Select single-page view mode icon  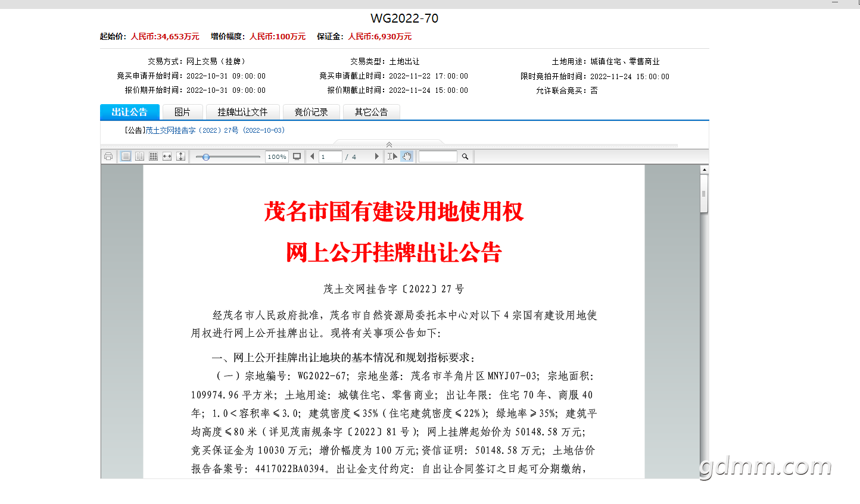click(126, 156)
